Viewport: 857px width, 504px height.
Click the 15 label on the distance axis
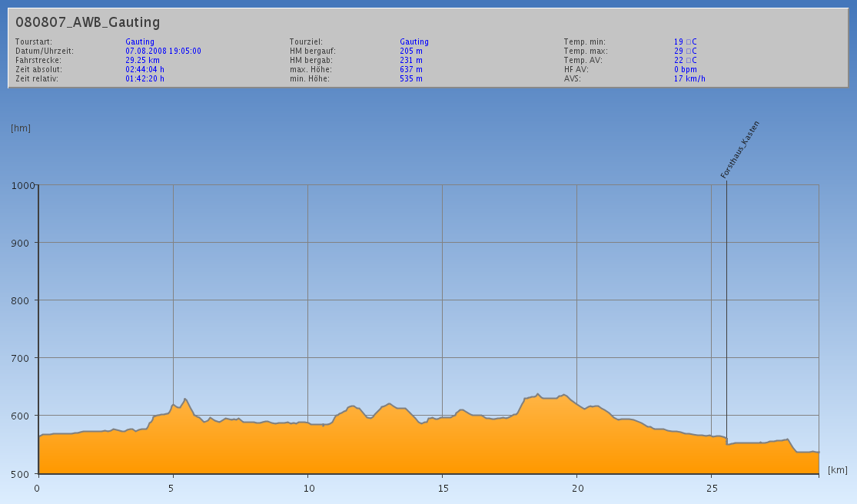coord(442,487)
